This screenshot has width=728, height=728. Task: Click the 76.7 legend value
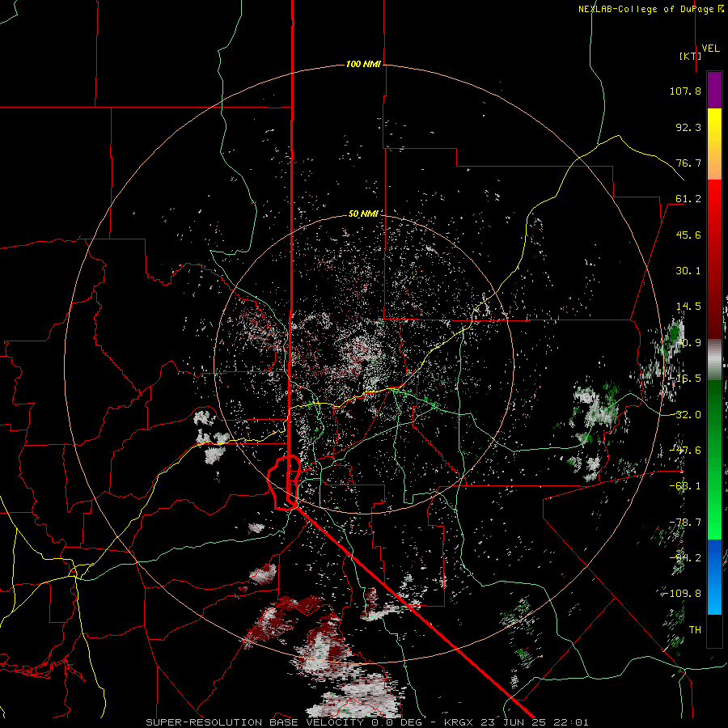click(x=688, y=163)
